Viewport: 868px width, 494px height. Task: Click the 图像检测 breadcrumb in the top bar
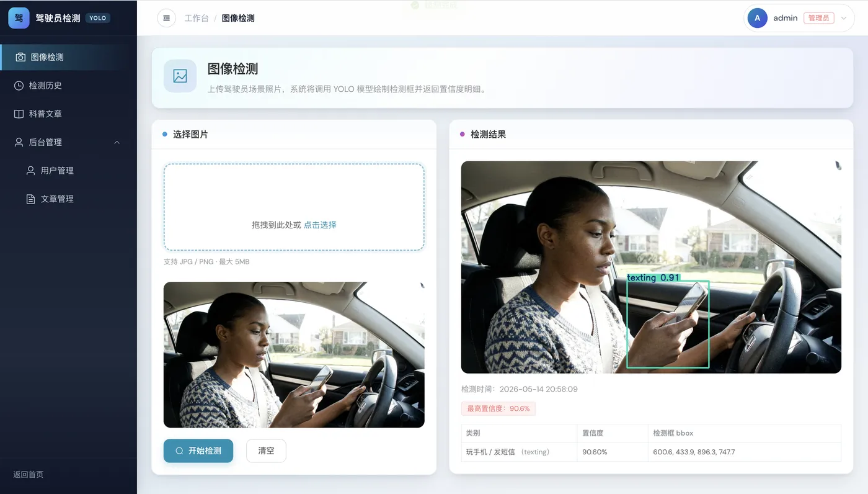[x=238, y=18]
